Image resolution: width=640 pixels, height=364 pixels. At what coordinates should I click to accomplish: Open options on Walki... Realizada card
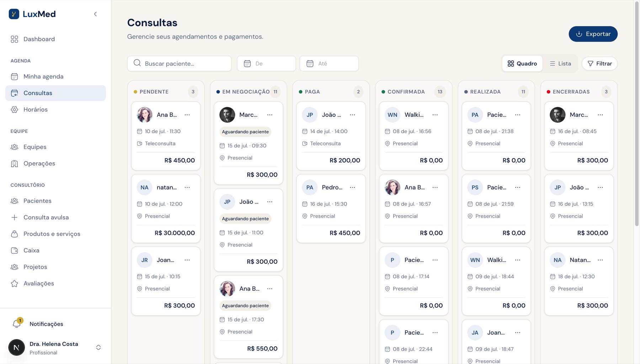pos(518,260)
